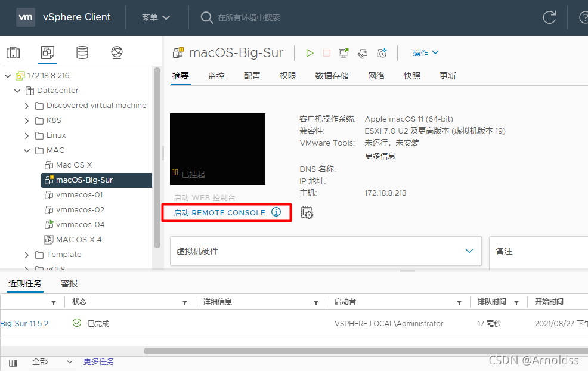This screenshot has width=588, height=371.
Task: Filter the 启动者 column
Action: [459, 303]
